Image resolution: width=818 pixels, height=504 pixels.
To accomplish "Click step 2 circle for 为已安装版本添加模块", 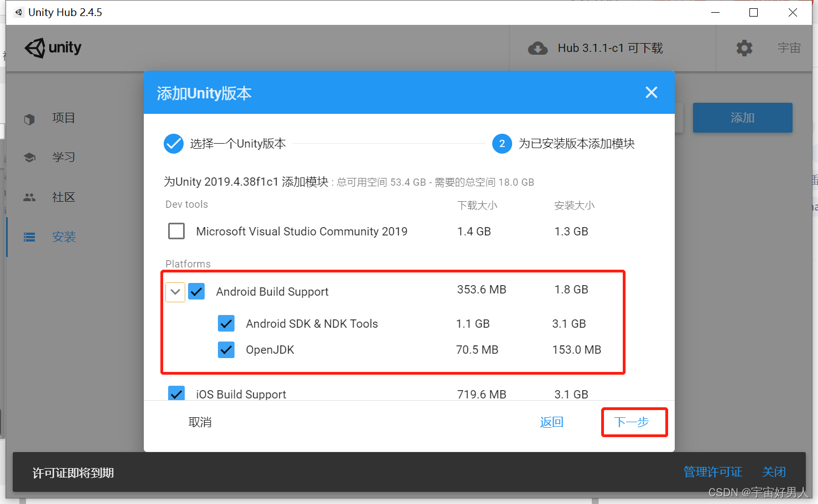I will 502,144.
